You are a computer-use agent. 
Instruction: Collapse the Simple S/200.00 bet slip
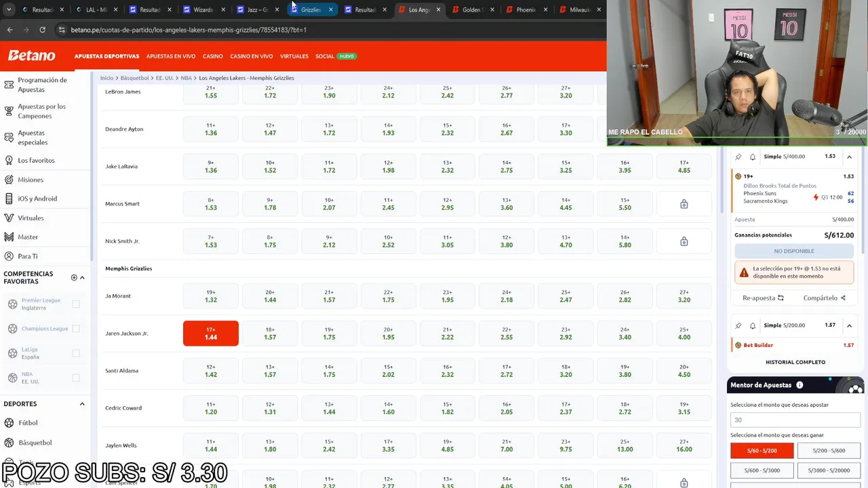coord(849,325)
